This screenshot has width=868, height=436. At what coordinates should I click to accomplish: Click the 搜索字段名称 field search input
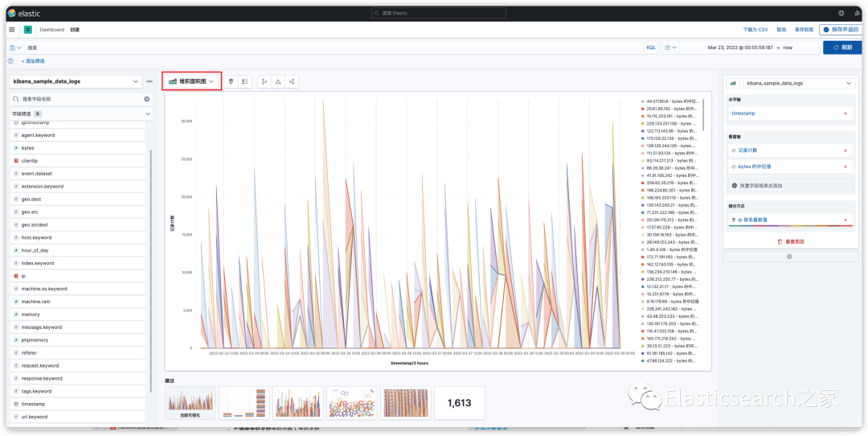[81, 99]
